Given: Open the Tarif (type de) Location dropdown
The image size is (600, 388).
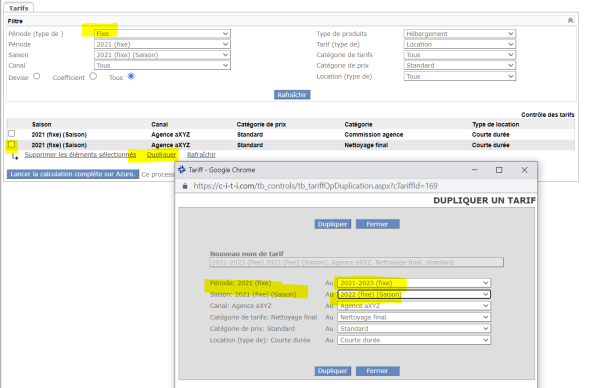Looking at the screenshot, I should (460, 44).
